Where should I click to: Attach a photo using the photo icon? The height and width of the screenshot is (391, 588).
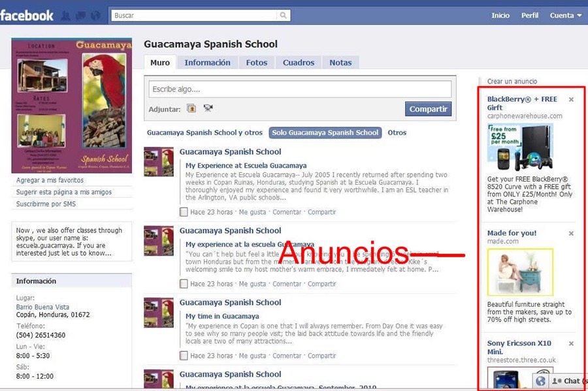[x=191, y=108]
